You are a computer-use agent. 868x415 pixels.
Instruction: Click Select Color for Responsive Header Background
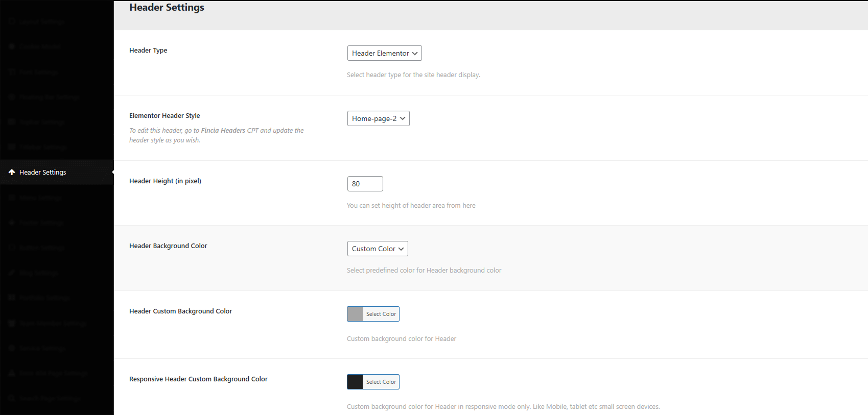(x=381, y=382)
